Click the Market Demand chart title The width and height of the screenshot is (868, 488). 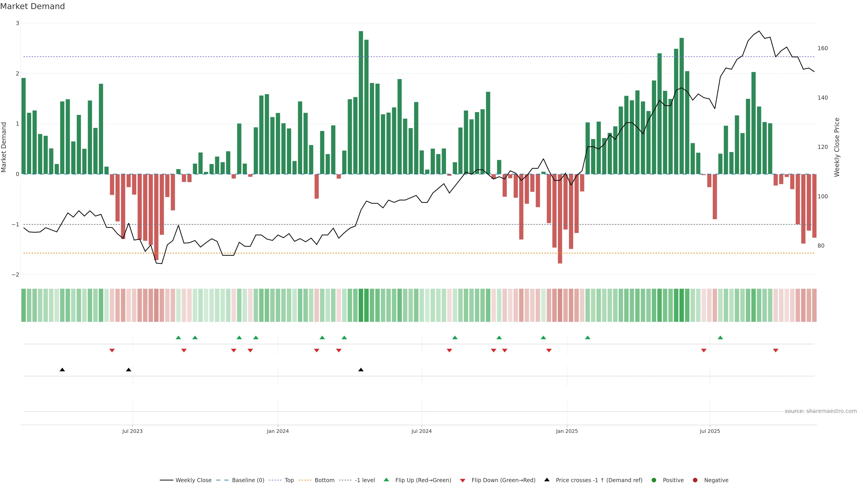[x=32, y=6]
